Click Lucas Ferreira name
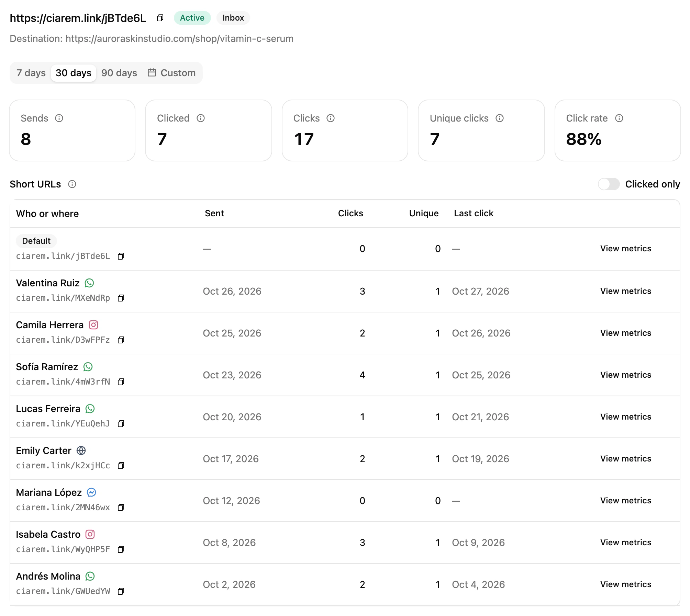The height and width of the screenshot is (616, 690). click(48, 409)
